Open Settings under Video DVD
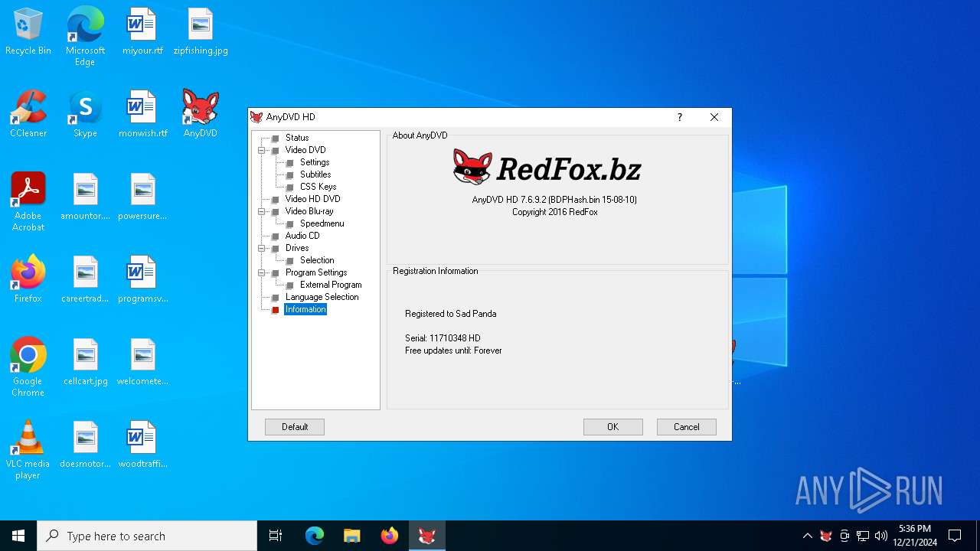Viewport: 980px width, 551px height. coord(315,162)
